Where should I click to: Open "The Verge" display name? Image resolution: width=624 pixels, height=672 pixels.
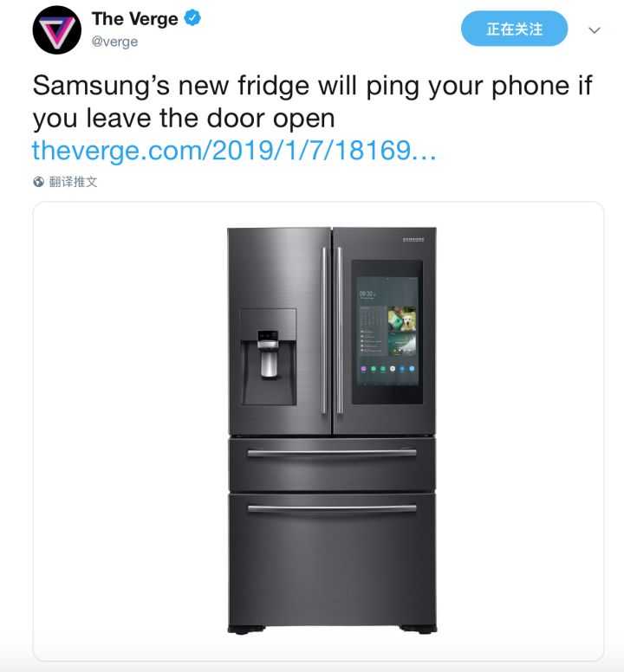(x=134, y=19)
